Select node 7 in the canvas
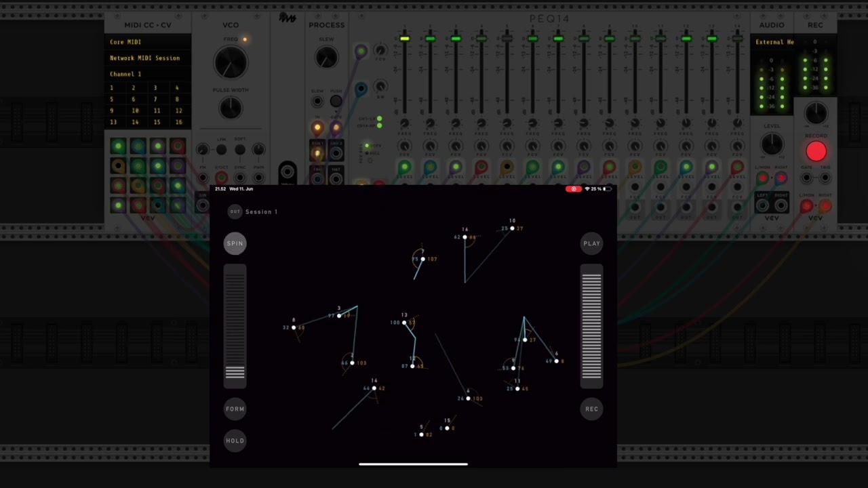Viewport: 868px width, 488px height. 422,259
